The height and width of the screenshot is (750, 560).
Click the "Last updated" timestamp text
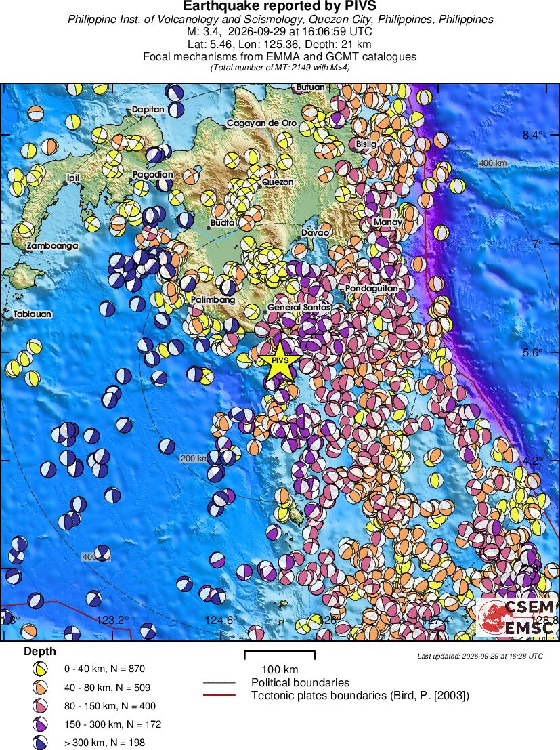pos(480,656)
